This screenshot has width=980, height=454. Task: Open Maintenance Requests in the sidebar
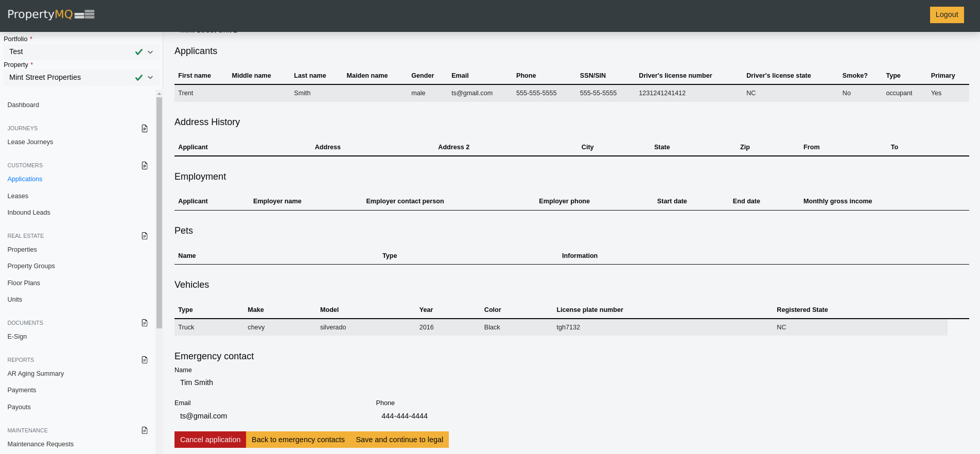(x=41, y=444)
